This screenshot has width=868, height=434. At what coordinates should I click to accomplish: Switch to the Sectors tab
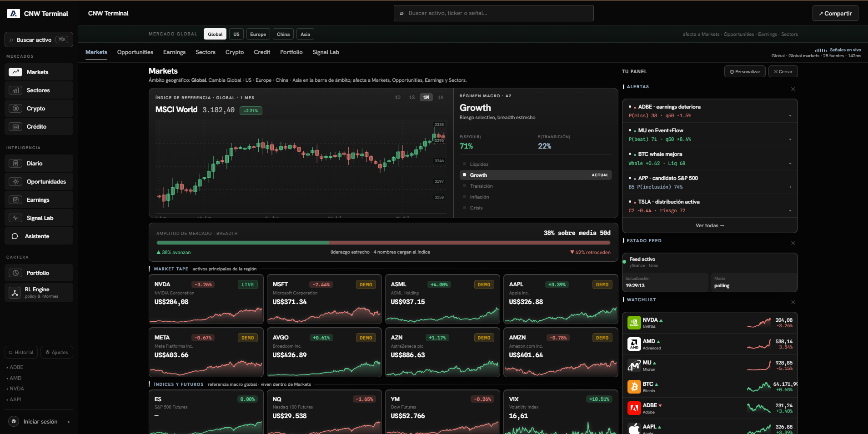206,52
